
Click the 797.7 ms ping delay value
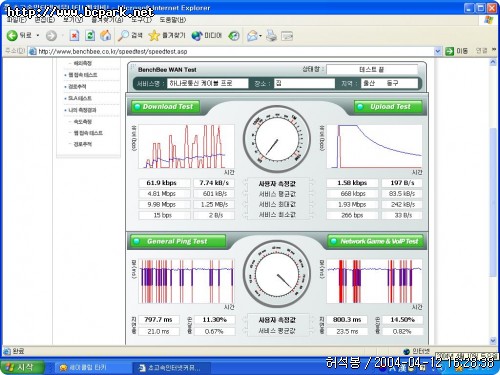(159, 320)
